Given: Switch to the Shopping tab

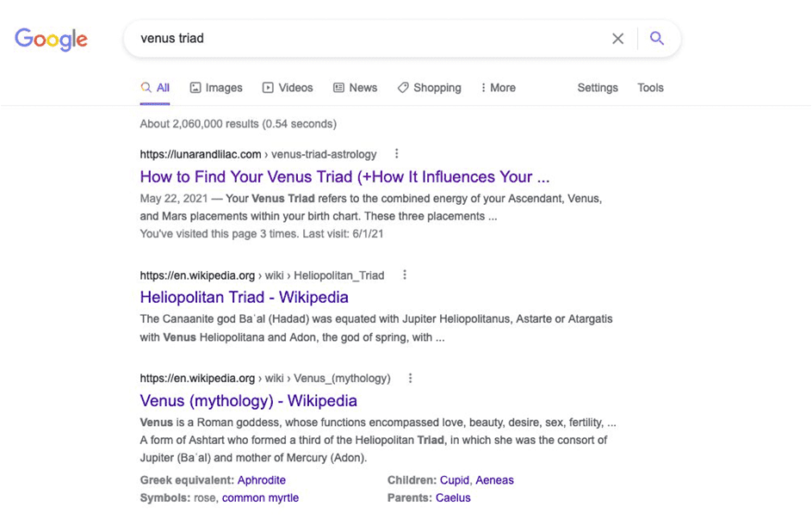Looking at the screenshot, I should tap(429, 88).
